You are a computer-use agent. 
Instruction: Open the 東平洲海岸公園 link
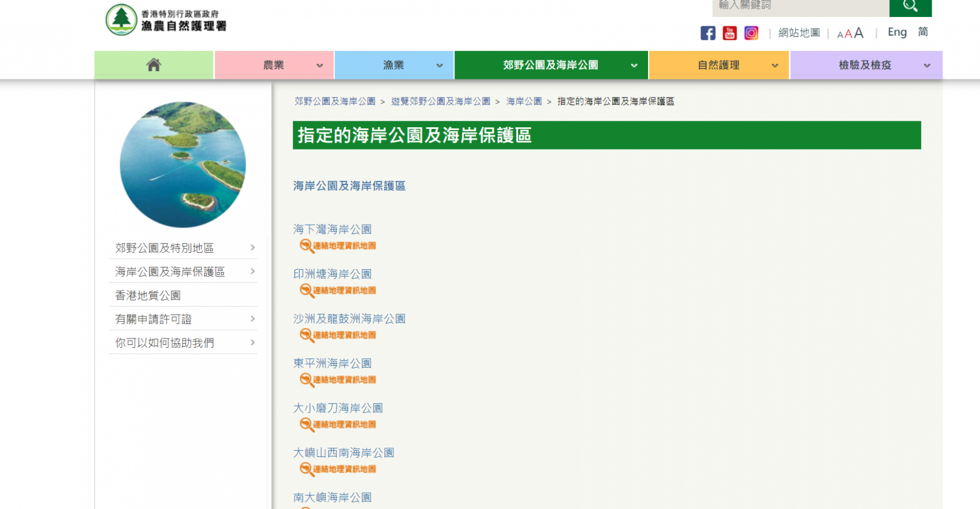332,363
